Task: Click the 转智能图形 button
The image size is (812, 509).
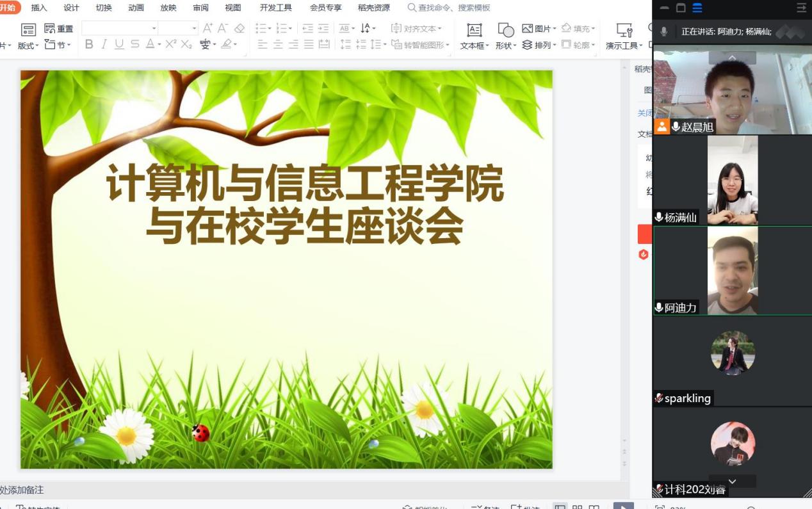Action: click(x=420, y=45)
